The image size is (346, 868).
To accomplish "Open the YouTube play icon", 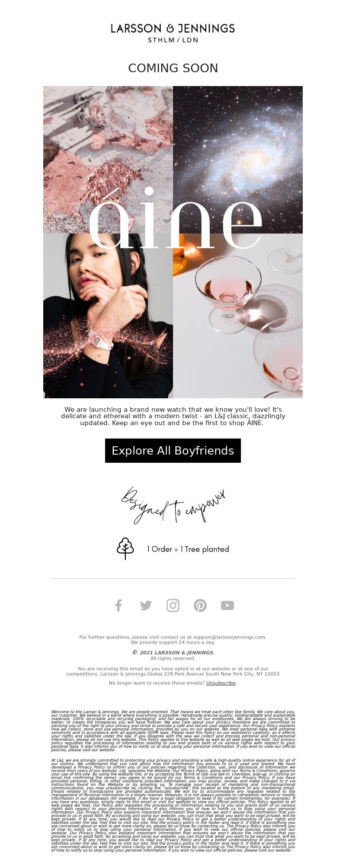I will click(227, 605).
